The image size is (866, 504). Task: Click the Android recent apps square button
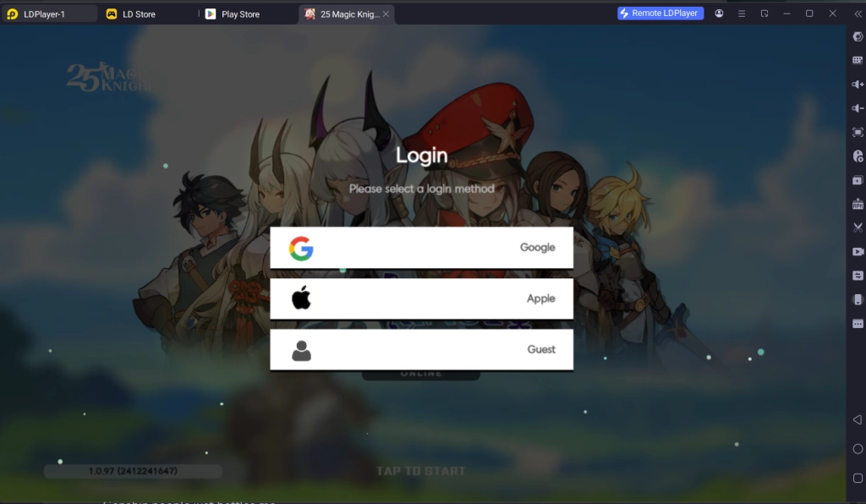click(858, 478)
